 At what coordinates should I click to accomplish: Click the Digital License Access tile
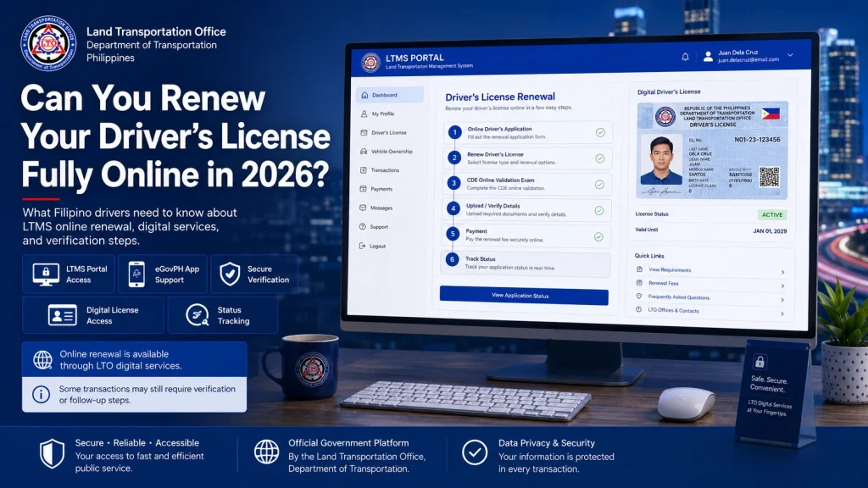[93, 315]
